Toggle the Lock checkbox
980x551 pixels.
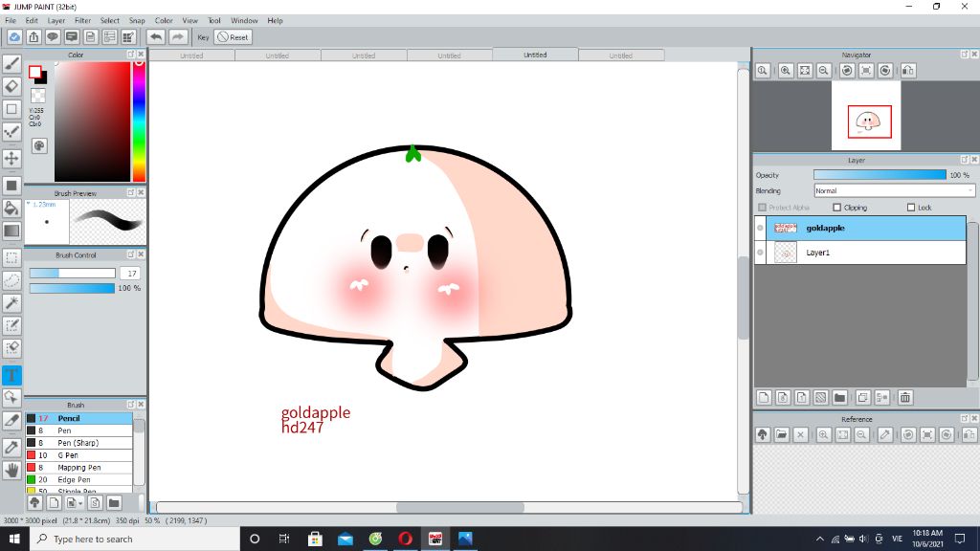pos(911,208)
